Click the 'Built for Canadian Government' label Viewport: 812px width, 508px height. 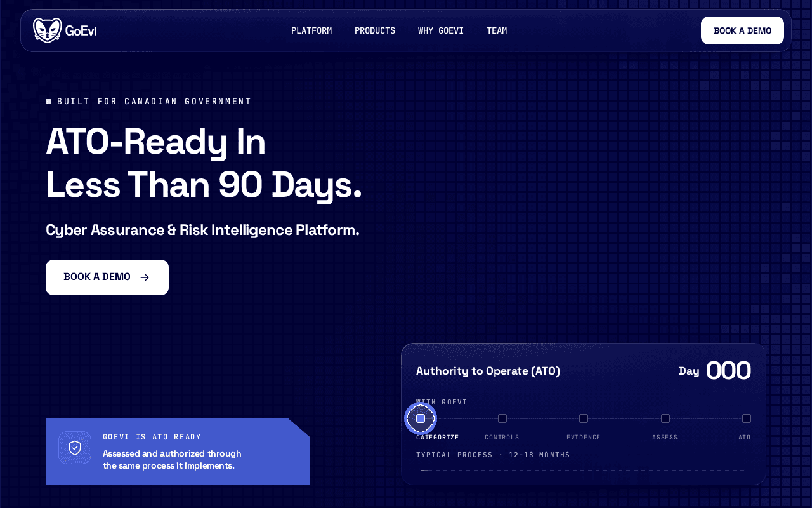tap(154, 102)
